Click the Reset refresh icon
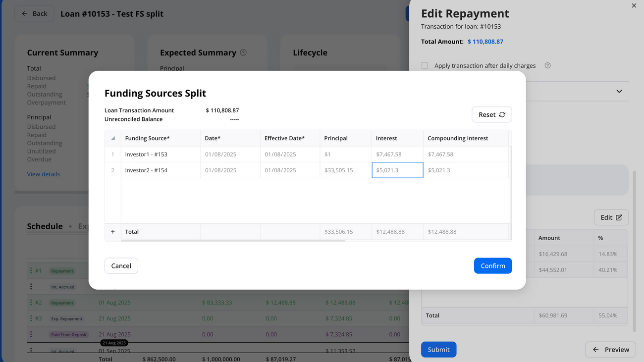Screen dimensions: 644x362 [502, 115]
